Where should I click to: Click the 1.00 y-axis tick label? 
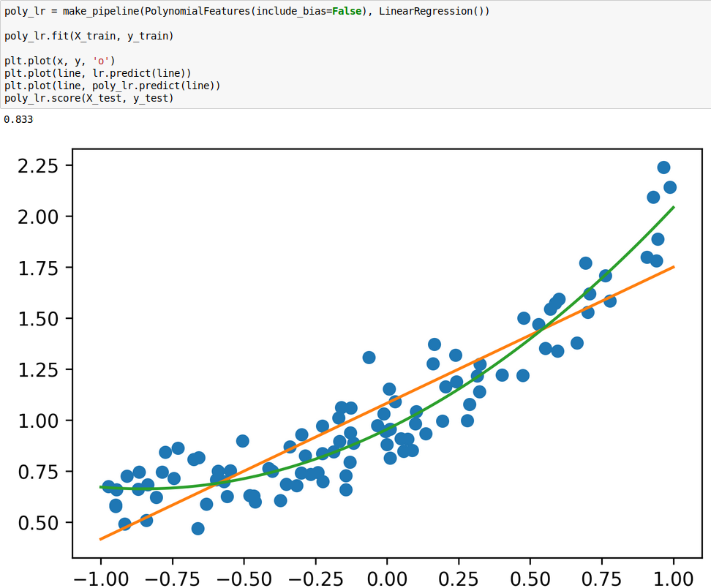click(37, 421)
